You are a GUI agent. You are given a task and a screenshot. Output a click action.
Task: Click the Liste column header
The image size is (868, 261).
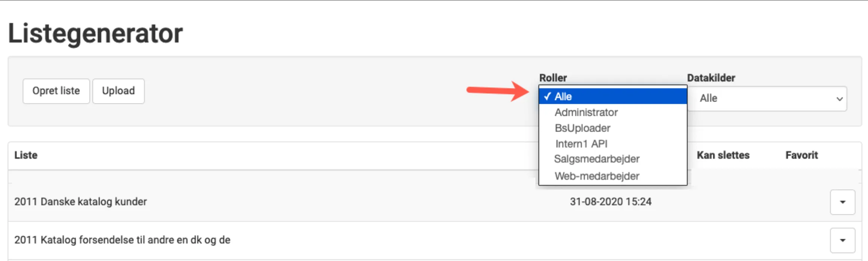[x=26, y=155]
